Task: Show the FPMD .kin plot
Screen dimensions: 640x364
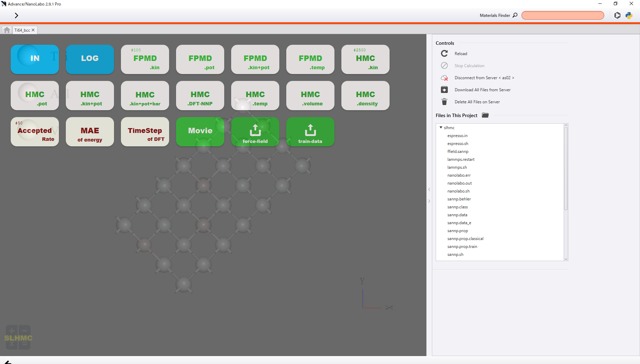Action: 145,59
